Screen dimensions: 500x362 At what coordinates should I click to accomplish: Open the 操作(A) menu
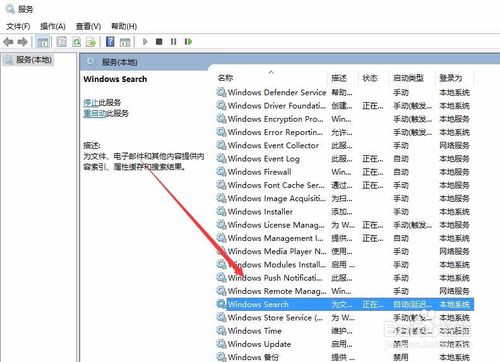pos(53,26)
